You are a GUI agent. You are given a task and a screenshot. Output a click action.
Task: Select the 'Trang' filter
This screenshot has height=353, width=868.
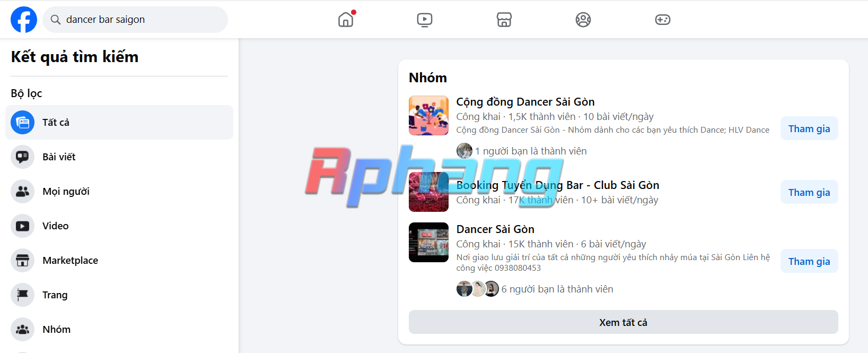tap(119, 295)
